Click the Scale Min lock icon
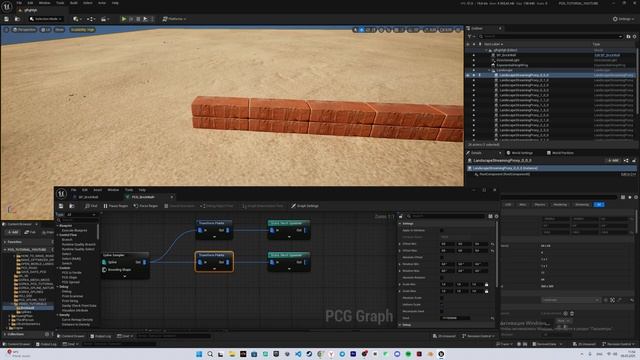640x360 pixels. click(x=486, y=284)
